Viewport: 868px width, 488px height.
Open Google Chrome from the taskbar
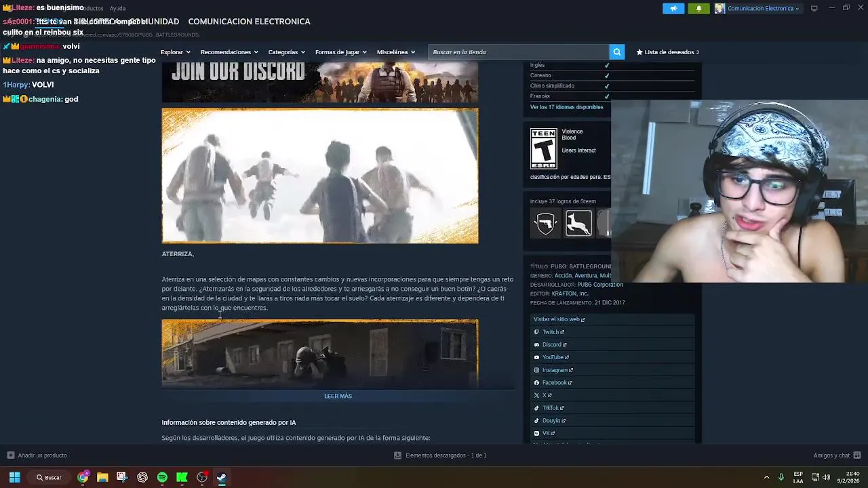tap(83, 477)
